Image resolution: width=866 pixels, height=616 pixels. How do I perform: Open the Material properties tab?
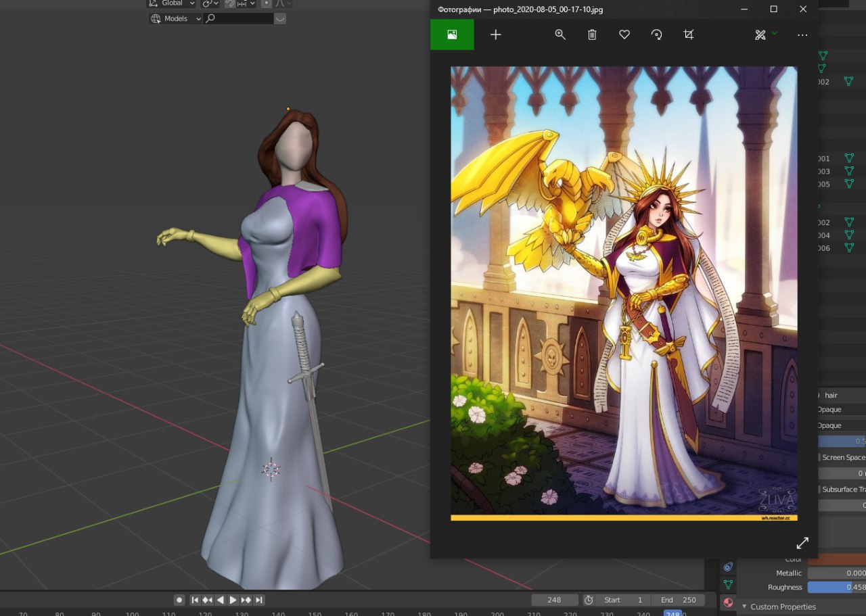pos(728,602)
